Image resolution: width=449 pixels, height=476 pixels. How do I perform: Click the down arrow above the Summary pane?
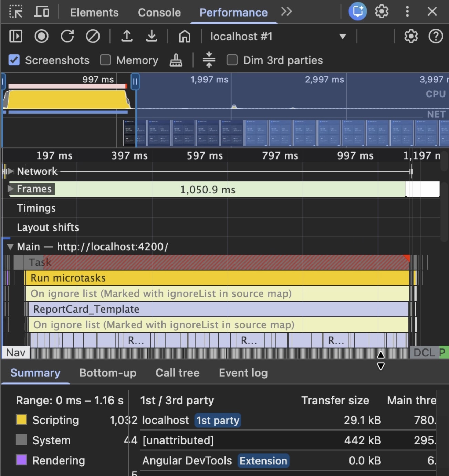pyautogui.click(x=380, y=366)
